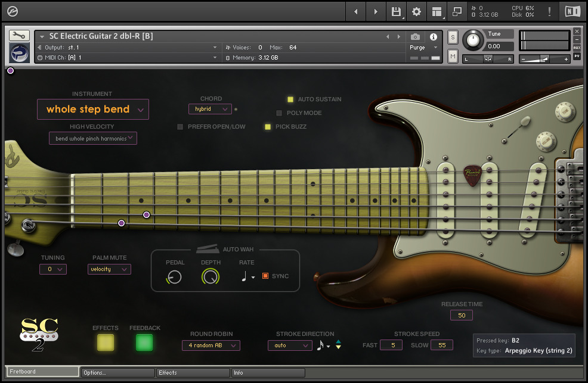This screenshot has width=588, height=383.
Task: Click the auto wah Pedal knob
Action: (174, 277)
